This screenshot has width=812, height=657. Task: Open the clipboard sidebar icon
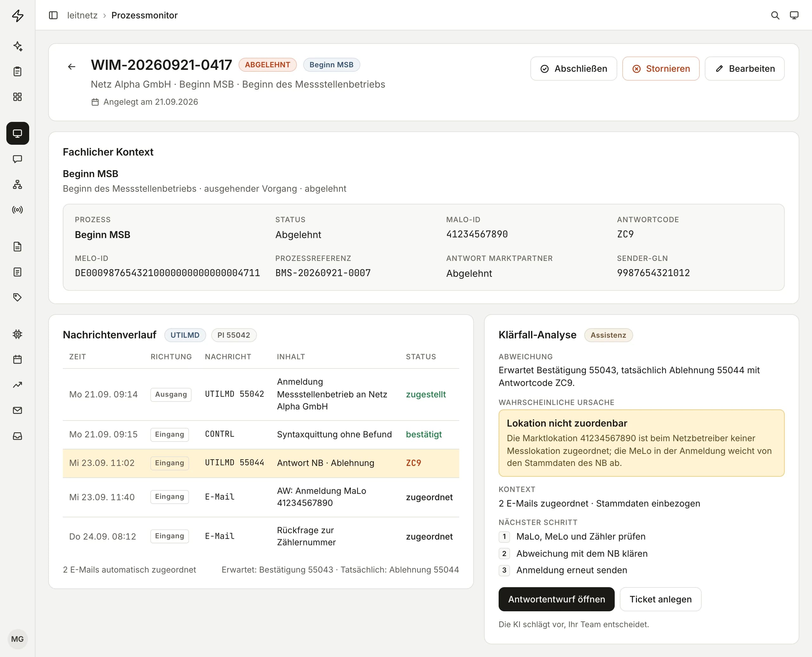click(17, 71)
